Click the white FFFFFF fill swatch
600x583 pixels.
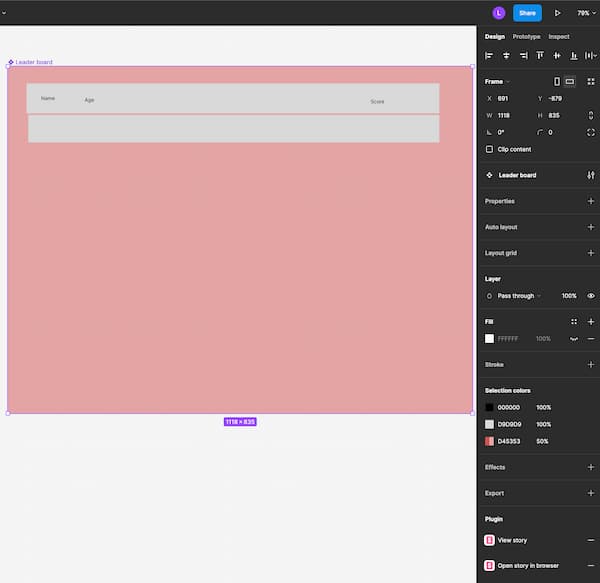click(x=489, y=339)
